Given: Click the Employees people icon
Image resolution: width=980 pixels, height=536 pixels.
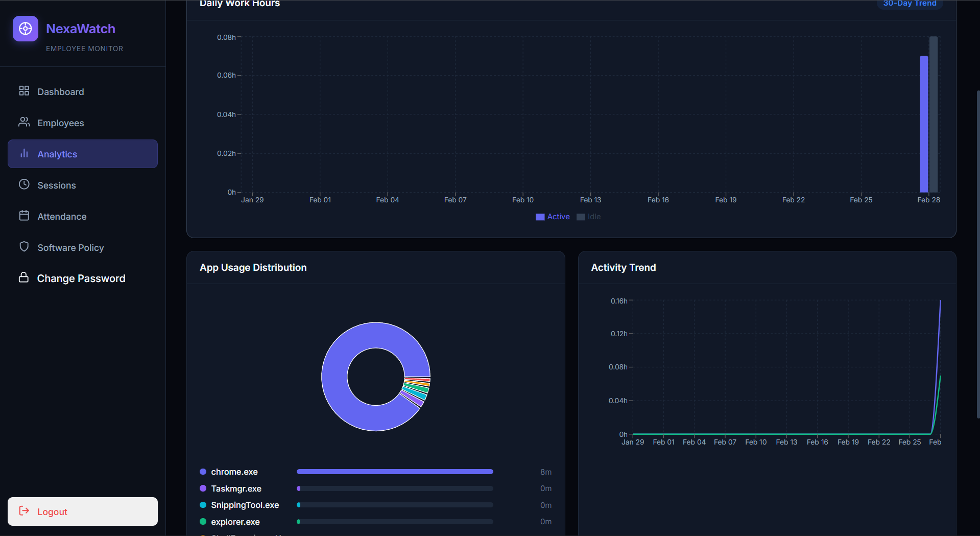Looking at the screenshot, I should coord(24,122).
